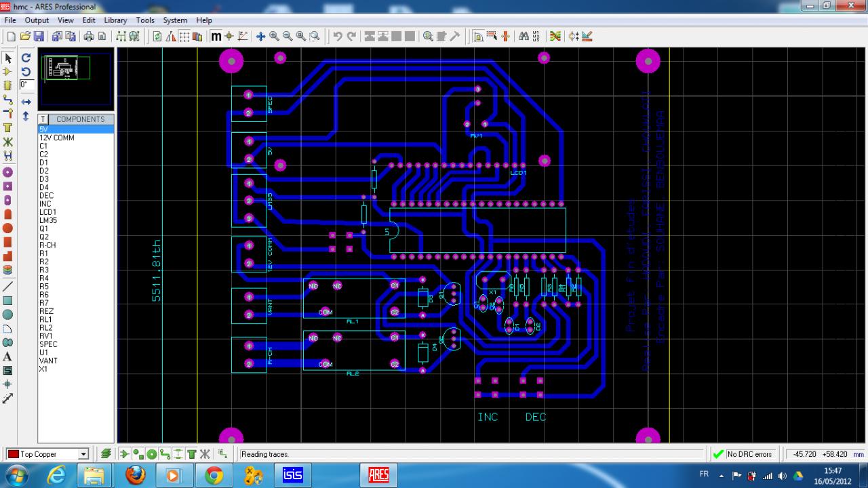Select the Track placement mode tool
This screenshot has width=868, height=488.
click(x=8, y=100)
